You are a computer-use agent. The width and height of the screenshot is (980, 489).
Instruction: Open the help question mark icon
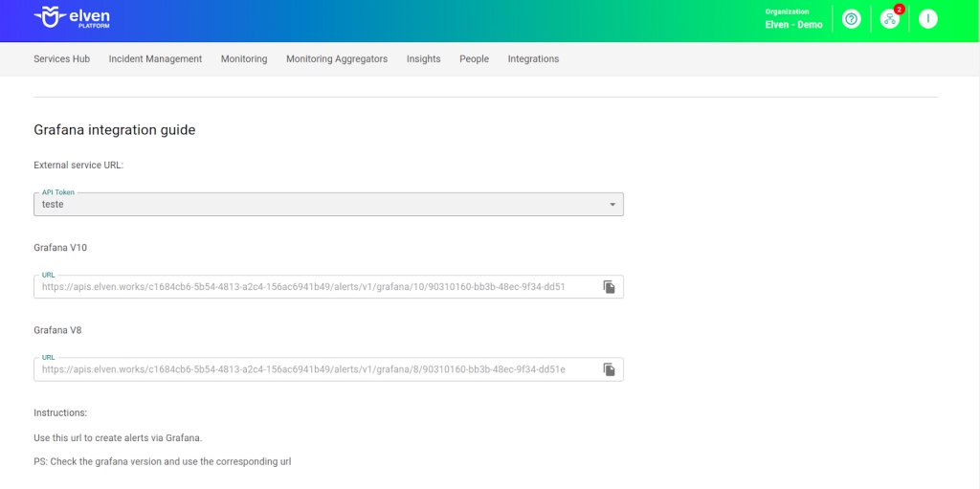(851, 19)
